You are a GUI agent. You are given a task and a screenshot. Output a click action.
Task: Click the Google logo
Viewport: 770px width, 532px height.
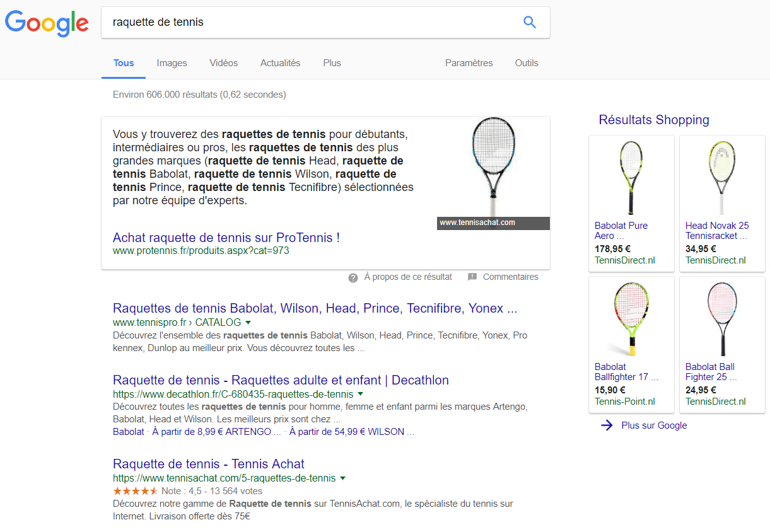pos(47,23)
